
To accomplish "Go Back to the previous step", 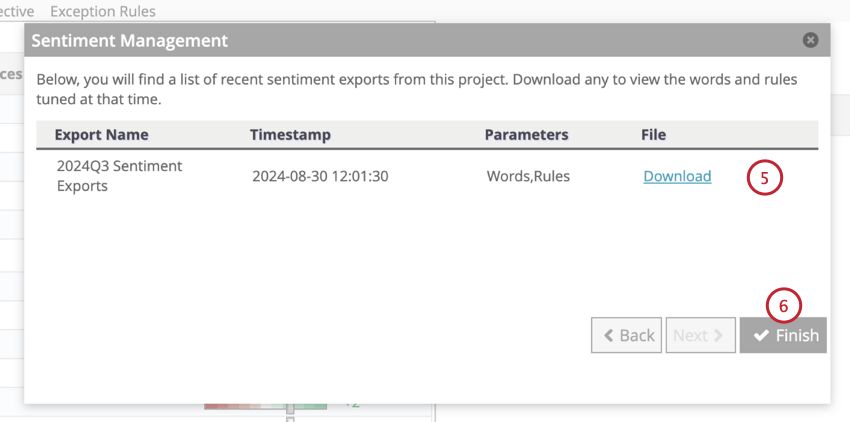I will pyautogui.click(x=626, y=335).
